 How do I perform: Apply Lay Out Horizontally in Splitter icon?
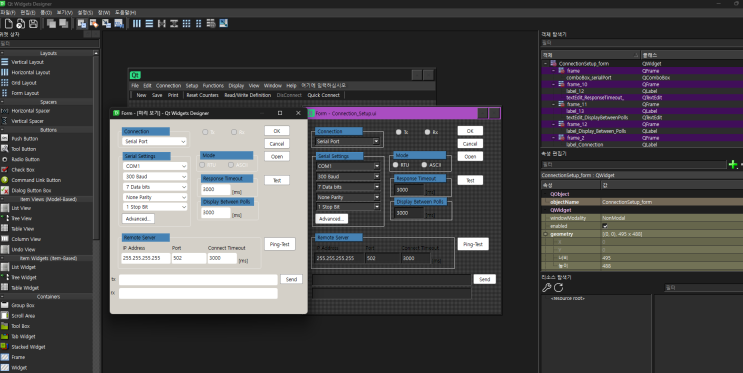click(162, 23)
